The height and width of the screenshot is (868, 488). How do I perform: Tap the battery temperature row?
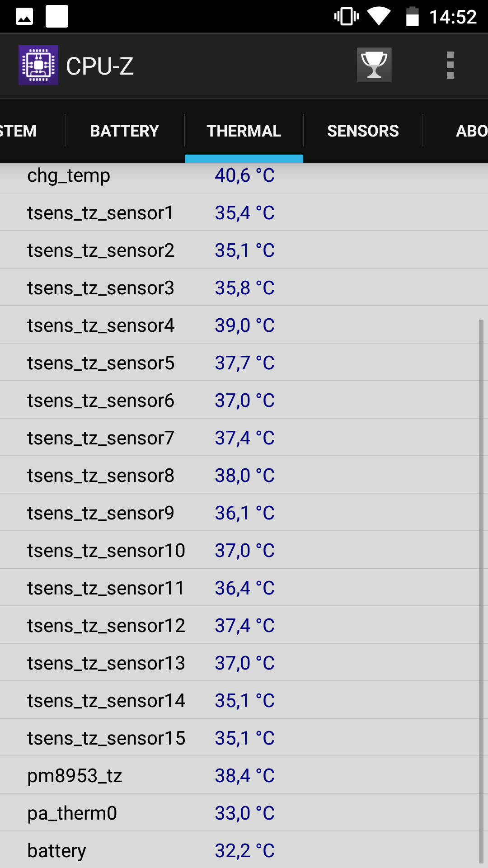(x=244, y=850)
